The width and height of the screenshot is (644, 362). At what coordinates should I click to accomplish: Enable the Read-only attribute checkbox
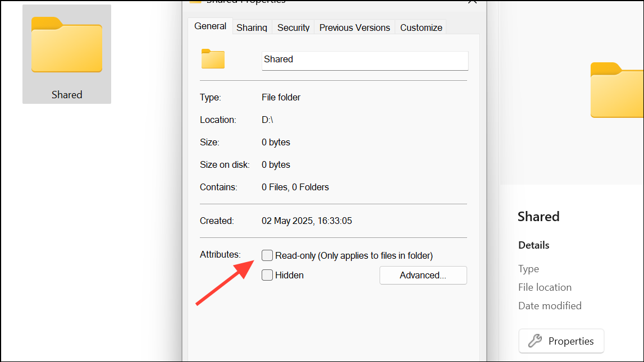click(x=267, y=255)
